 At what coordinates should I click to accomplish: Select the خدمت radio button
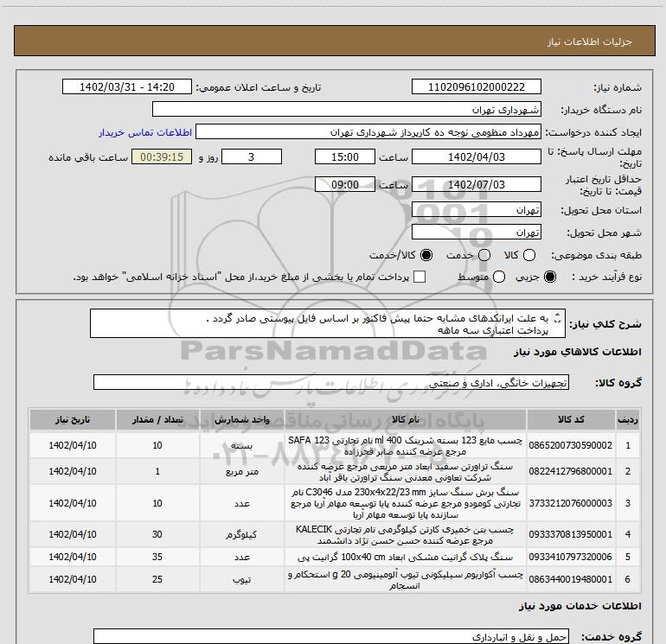[484, 255]
